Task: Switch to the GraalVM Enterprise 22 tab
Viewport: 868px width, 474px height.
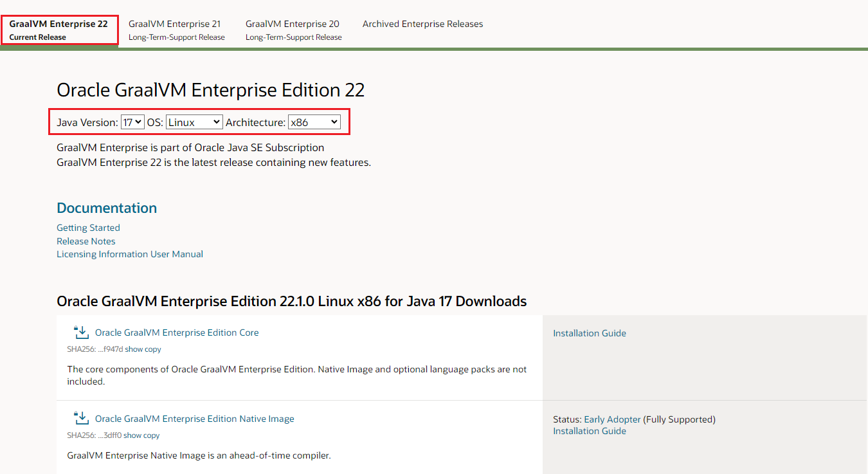Action: [x=59, y=30]
